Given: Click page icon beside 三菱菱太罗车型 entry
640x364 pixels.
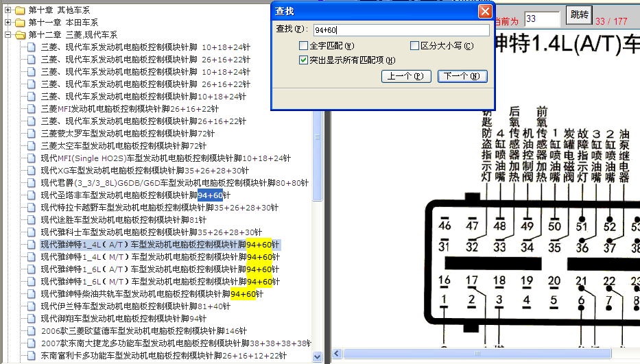Looking at the screenshot, I should coord(31,134).
